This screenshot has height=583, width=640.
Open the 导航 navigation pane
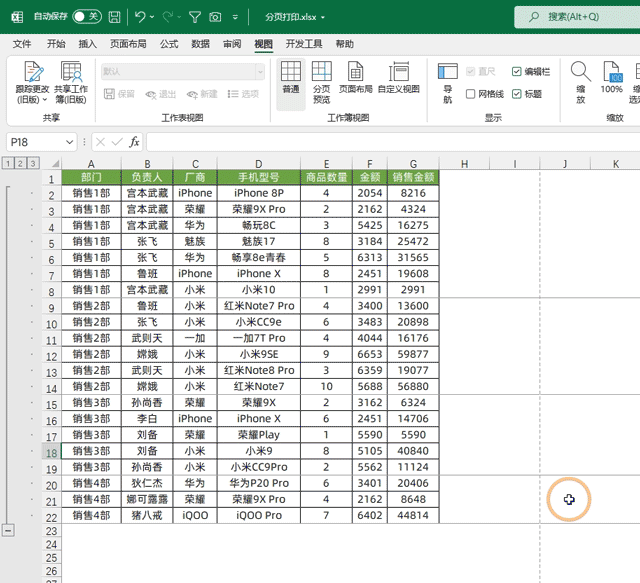coord(448,82)
